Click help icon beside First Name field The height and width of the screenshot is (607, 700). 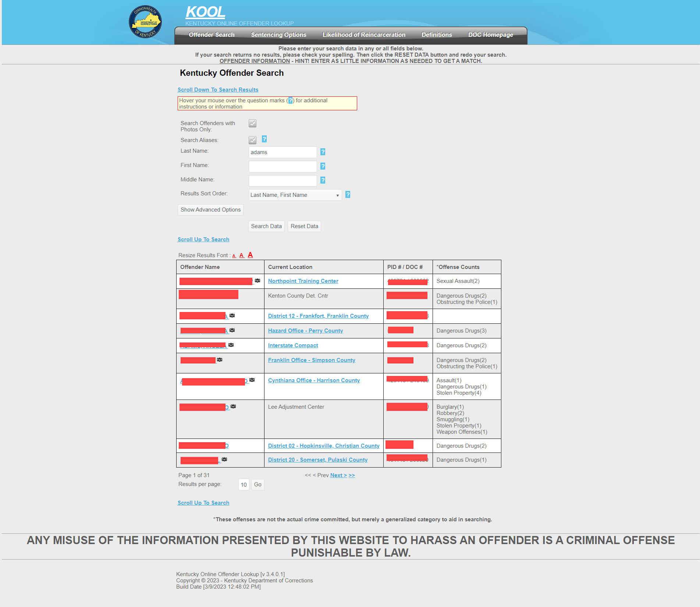[323, 166]
